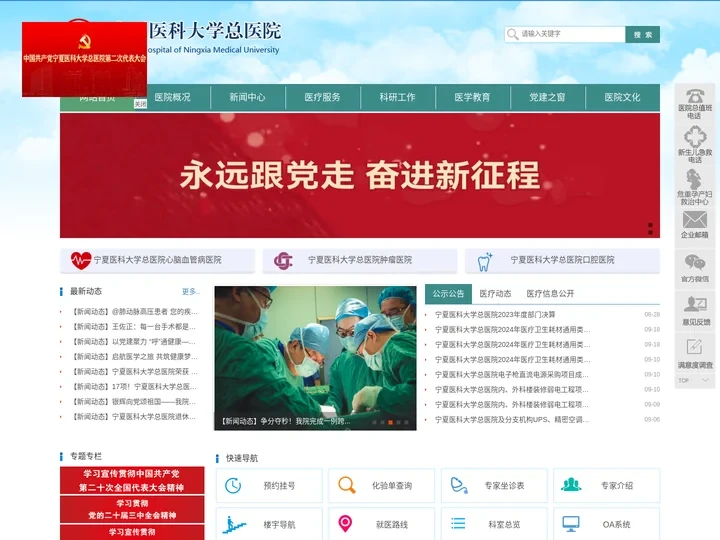Click slideshow caption 争分夺秒
Viewport: 720px width, 540px height.
pyautogui.click(x=286, y=422)
